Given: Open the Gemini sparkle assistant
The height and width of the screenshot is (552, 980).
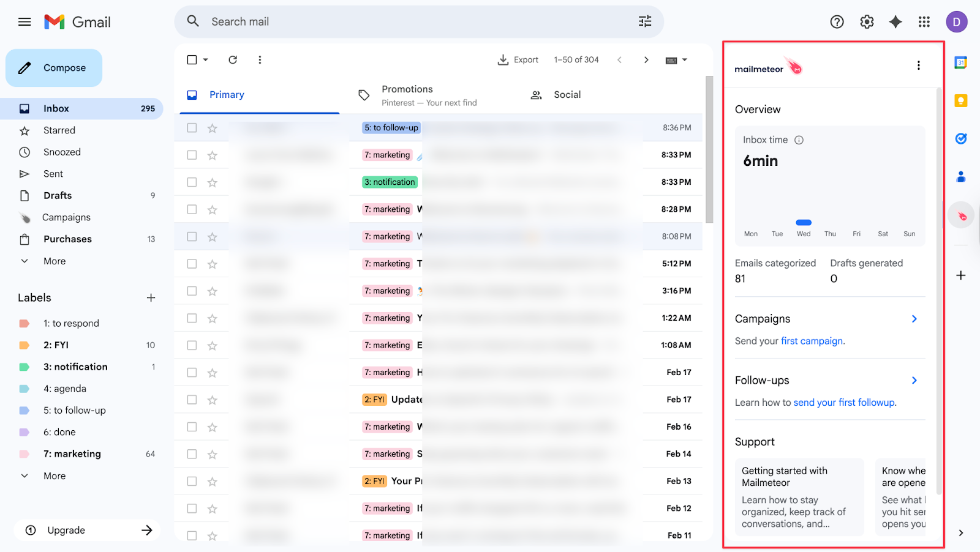Looking at the screenshot, I should [x=895, y=21].
